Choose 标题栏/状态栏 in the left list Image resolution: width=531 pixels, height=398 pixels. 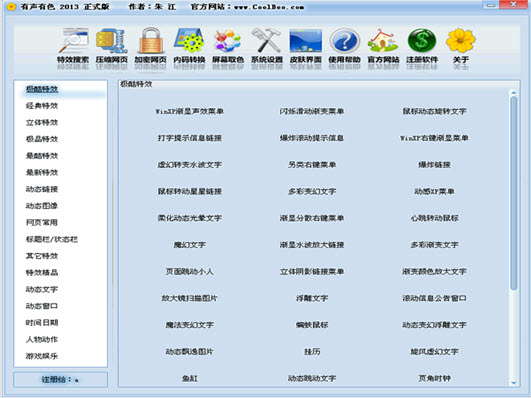[52, 239]
